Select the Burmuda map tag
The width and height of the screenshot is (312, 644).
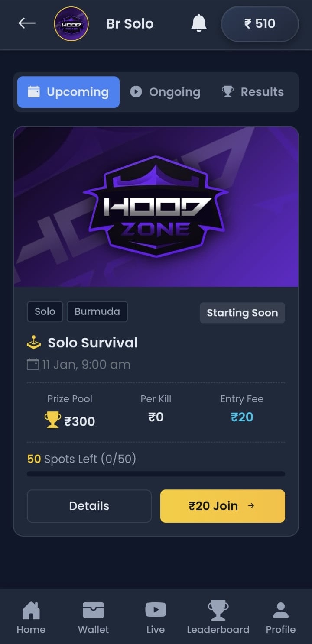97,312
